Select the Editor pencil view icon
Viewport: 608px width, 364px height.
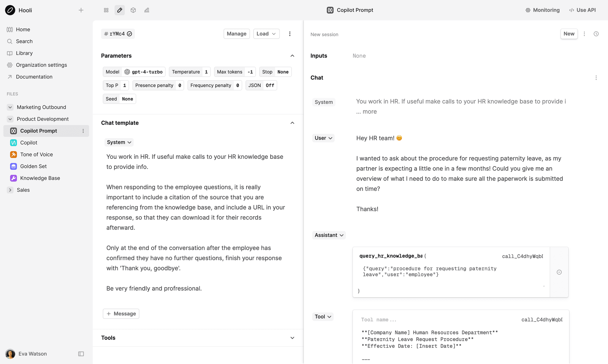click(120, 10)
